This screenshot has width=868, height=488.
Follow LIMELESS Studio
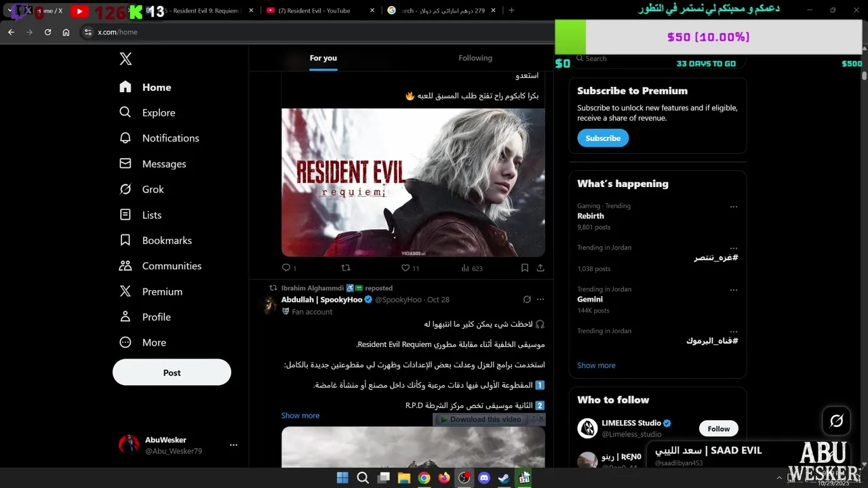[x=719, y=428]
